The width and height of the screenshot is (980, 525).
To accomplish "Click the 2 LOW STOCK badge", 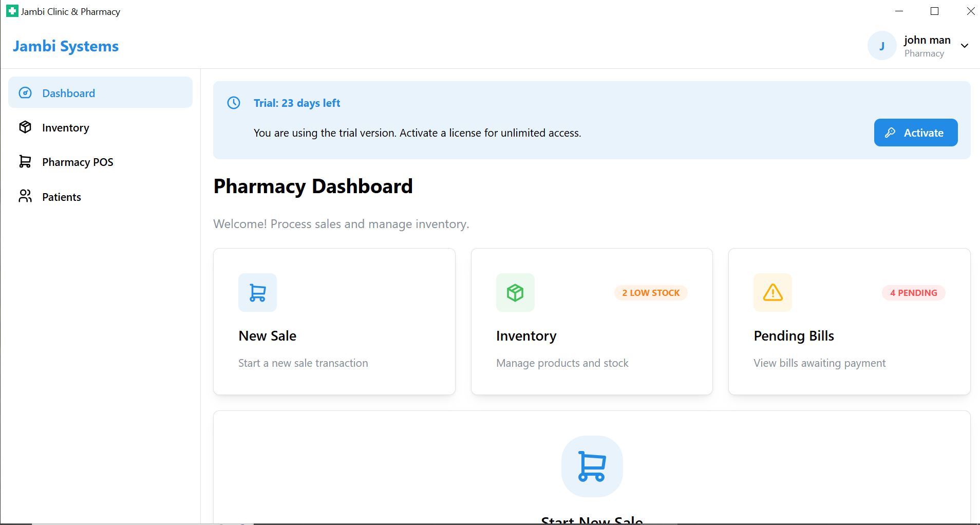I will coord(650,293).
